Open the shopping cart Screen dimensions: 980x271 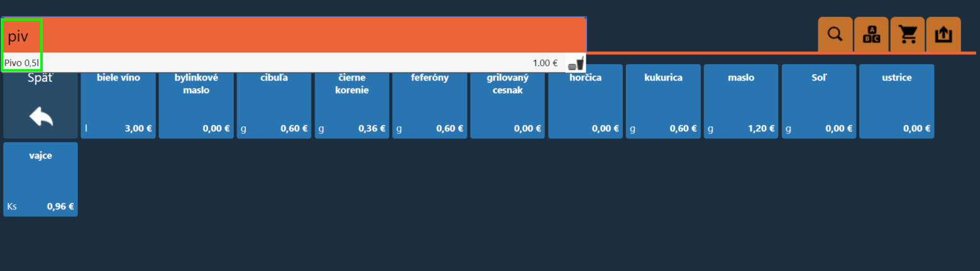coord(908,35)
